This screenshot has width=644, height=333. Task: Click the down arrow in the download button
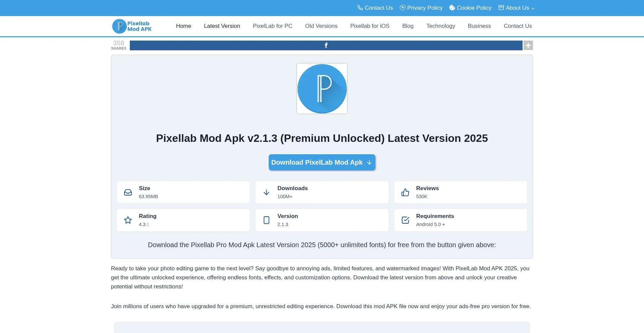coord(369,162)
